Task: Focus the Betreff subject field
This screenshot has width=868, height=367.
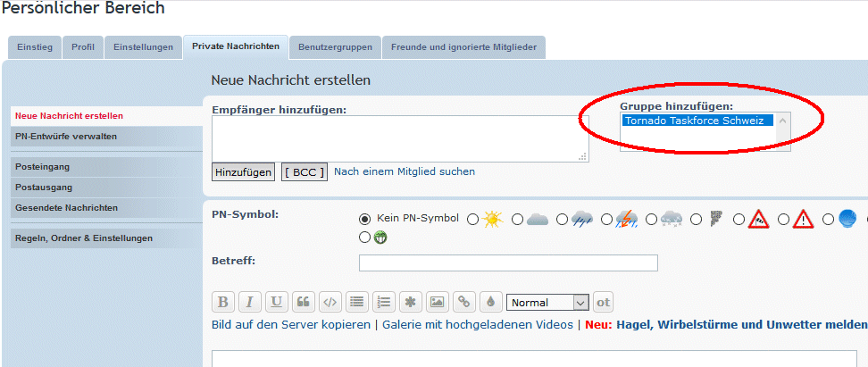Action: tap(508, 263)
